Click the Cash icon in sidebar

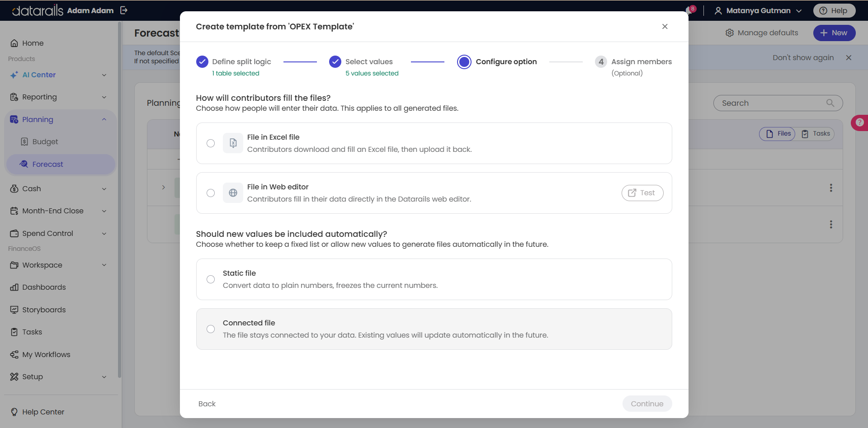pyautogui.click(x=14, y=189)
